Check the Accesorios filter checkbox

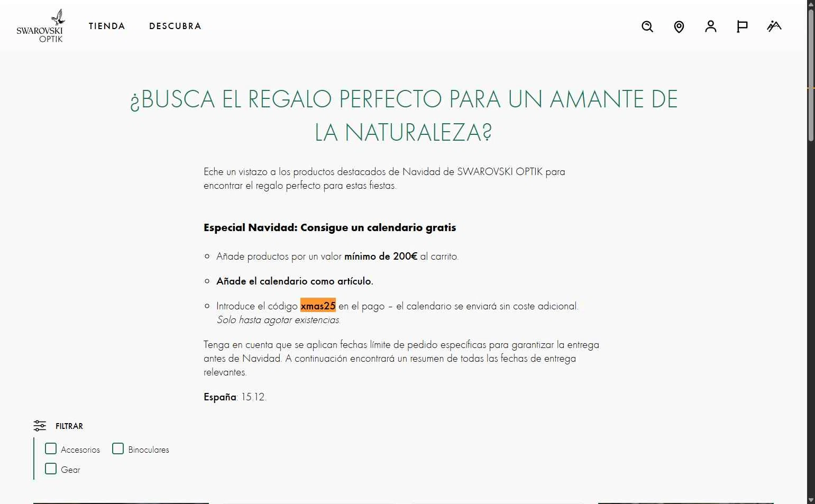[51, 449]
